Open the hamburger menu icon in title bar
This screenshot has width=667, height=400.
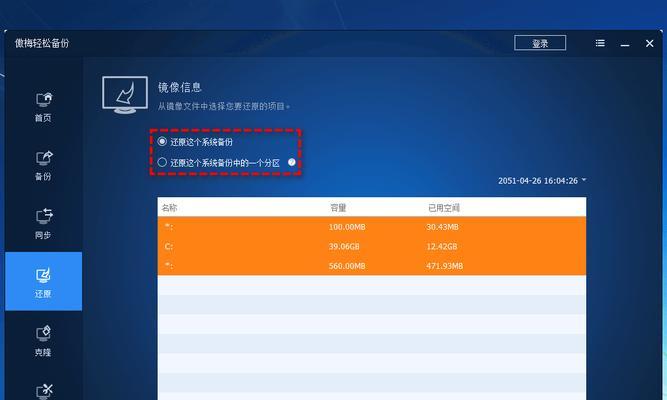pos(600,43)
